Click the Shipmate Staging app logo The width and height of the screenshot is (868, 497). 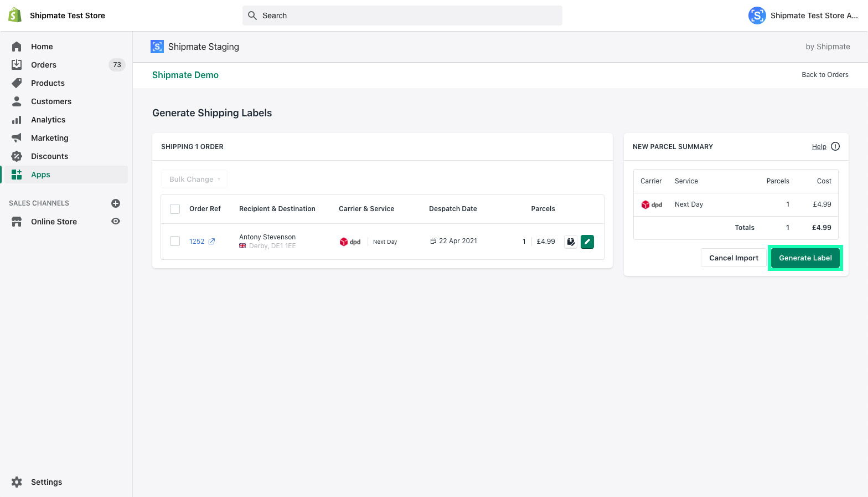157,47
